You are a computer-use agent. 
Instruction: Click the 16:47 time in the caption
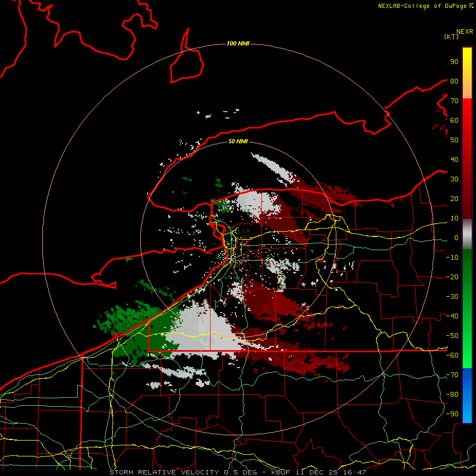click(x=354, y=472)
